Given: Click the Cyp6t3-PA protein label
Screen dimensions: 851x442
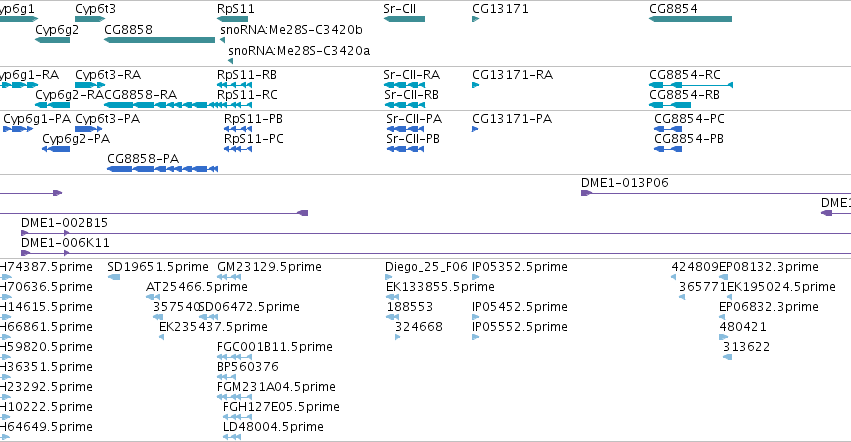Looking at the screenshot, I should (107, 118).
